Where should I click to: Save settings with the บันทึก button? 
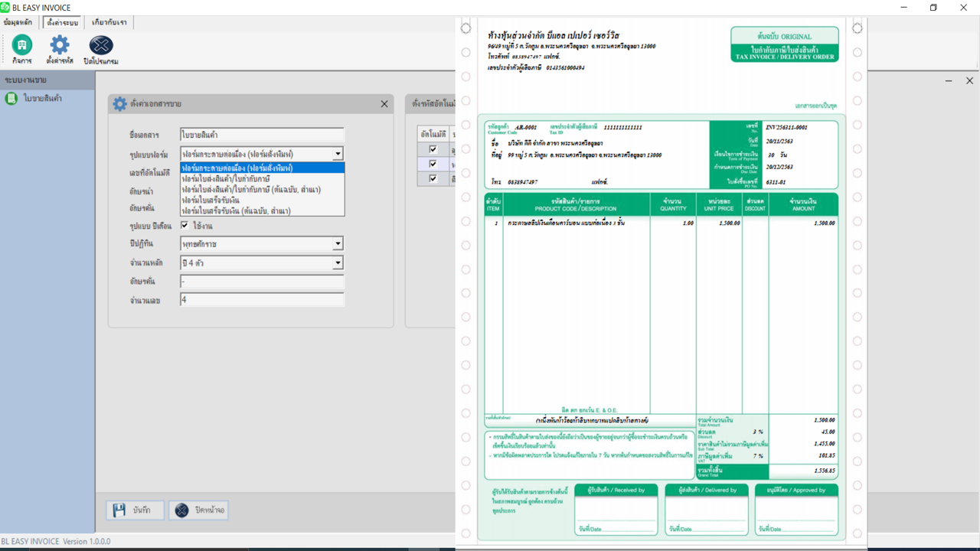click(135, 510)
